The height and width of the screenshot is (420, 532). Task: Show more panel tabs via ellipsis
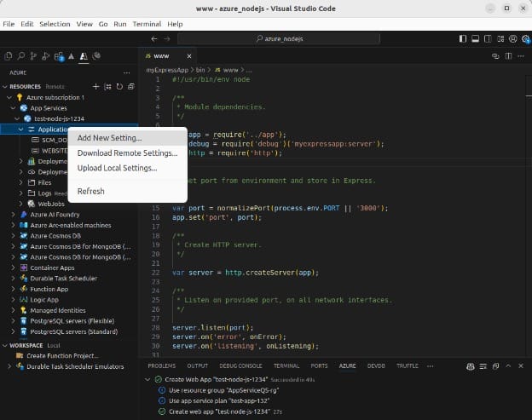tap(431, 366)
